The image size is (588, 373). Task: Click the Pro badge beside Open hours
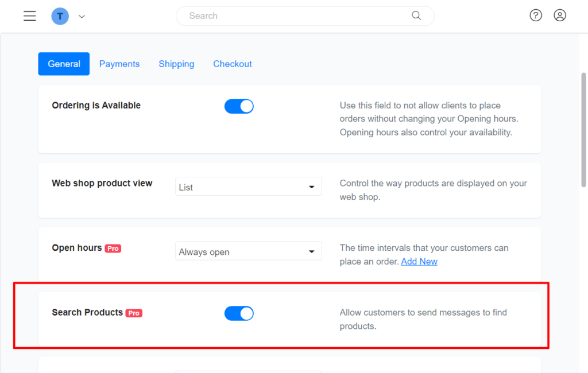113,248
